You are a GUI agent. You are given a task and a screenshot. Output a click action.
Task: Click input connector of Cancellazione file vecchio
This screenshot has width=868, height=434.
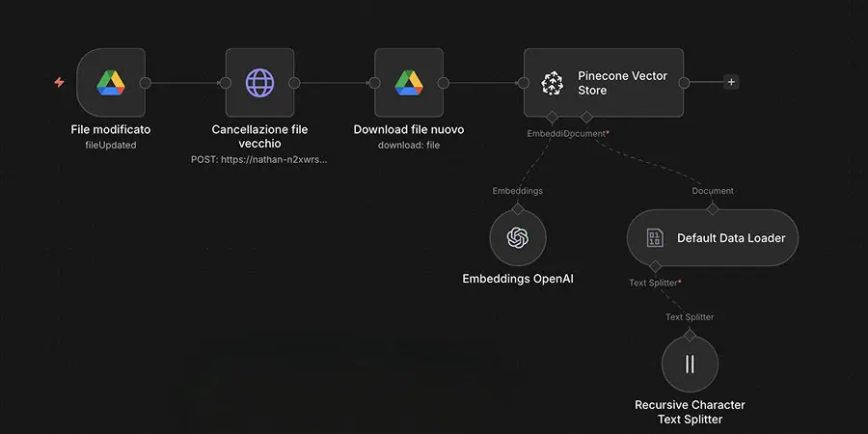pyautogui.click(x=226, y=83)
